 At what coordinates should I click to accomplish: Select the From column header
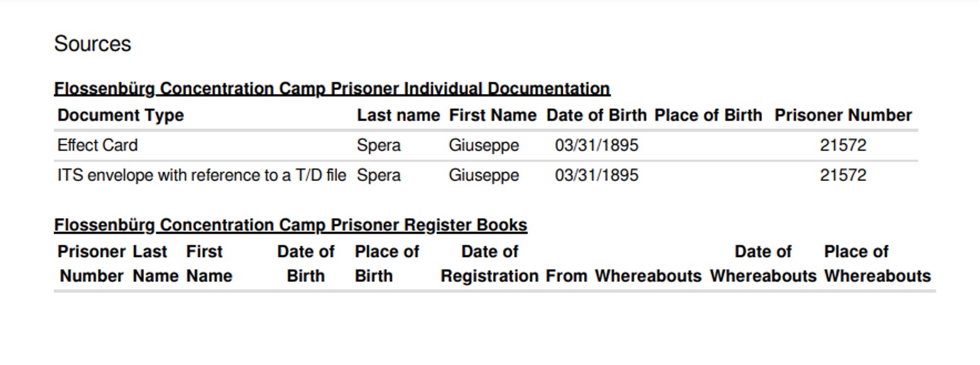coord(566,276)
